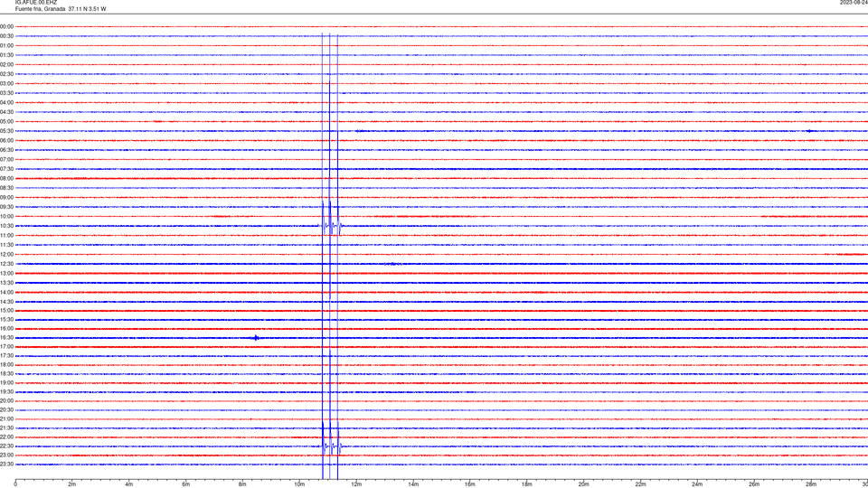
Task: Click the 8m tick label on time axis
Action: (242, 484)
